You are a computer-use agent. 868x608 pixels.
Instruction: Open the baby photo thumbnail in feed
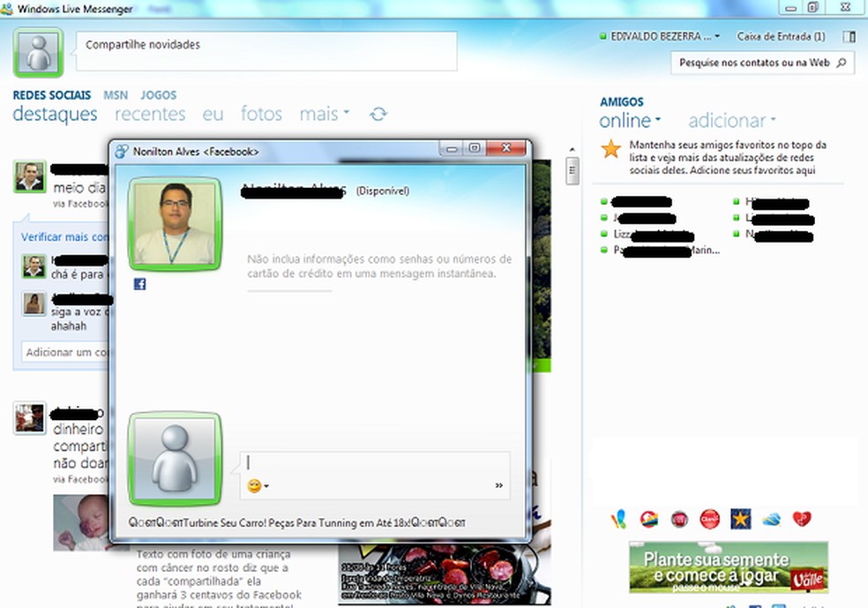pos(81,522)
